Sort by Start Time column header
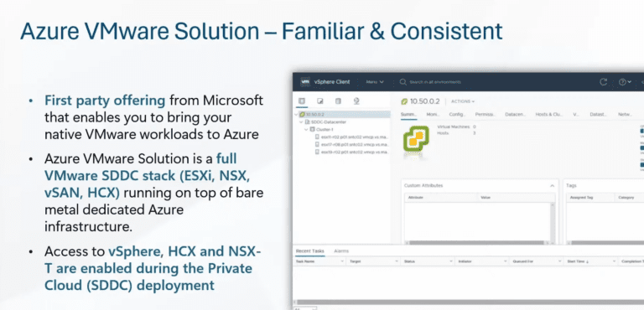The height and width of the screenshot is (310, 644). pyautogui.click(x=579, y=261)
